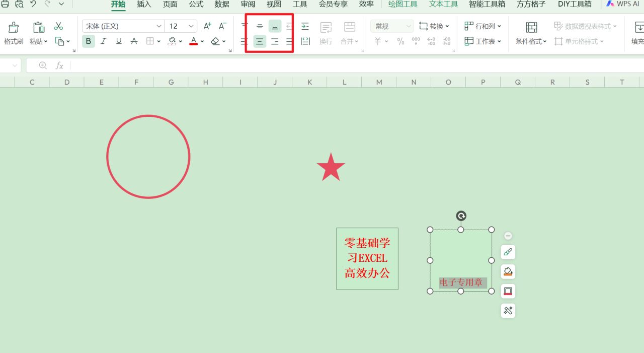This screenshot has height=353, width=644.
Task: Click the shape frame icon beside textbox
Action: coord(508,291)
